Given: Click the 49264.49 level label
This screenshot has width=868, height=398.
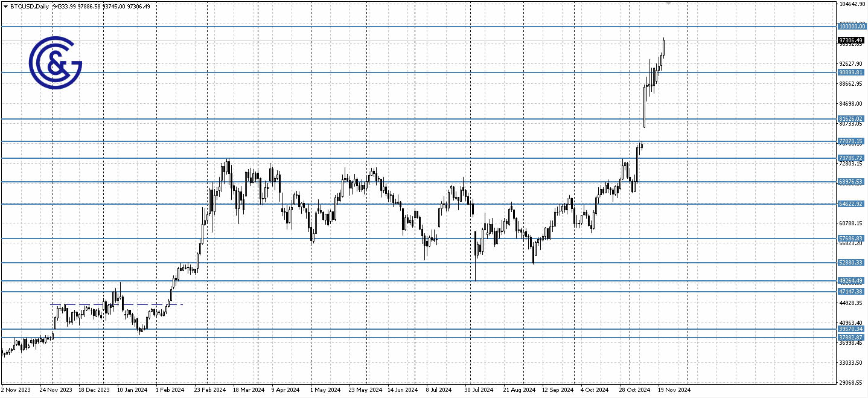Looking at the screenshot, I should tap(851, 281).
